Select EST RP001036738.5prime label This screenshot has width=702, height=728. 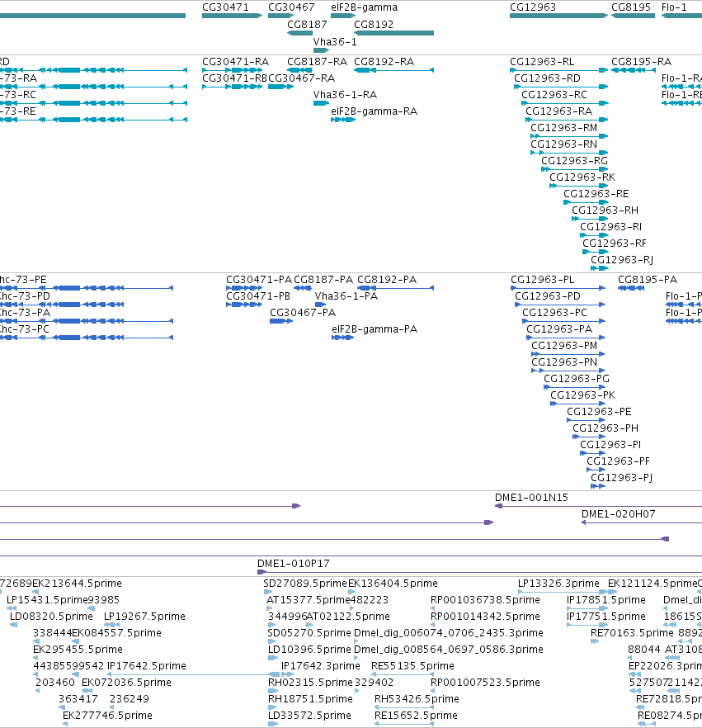(485, 600)
